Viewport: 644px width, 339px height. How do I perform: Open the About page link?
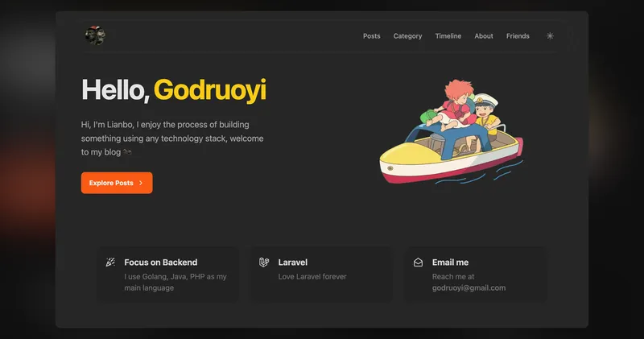(x=484, y=36)
